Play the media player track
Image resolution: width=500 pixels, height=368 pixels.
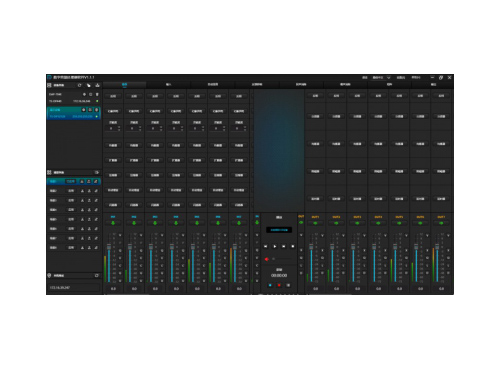coord(275,246)
